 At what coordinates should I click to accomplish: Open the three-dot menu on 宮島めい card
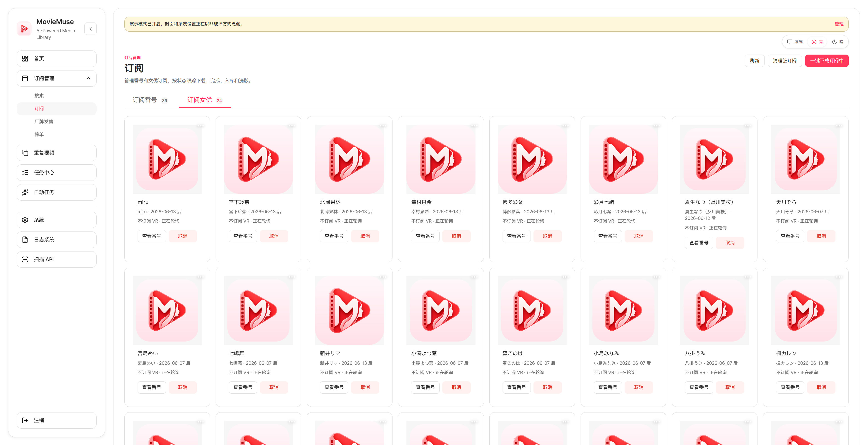(x=201, y=277)
